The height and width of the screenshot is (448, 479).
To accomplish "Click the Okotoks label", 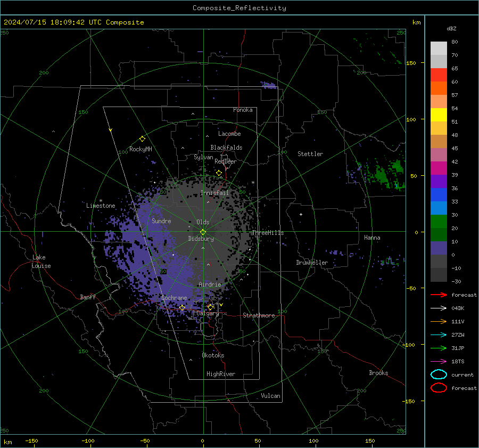I will pyautogui.click(x=213, y=355).
